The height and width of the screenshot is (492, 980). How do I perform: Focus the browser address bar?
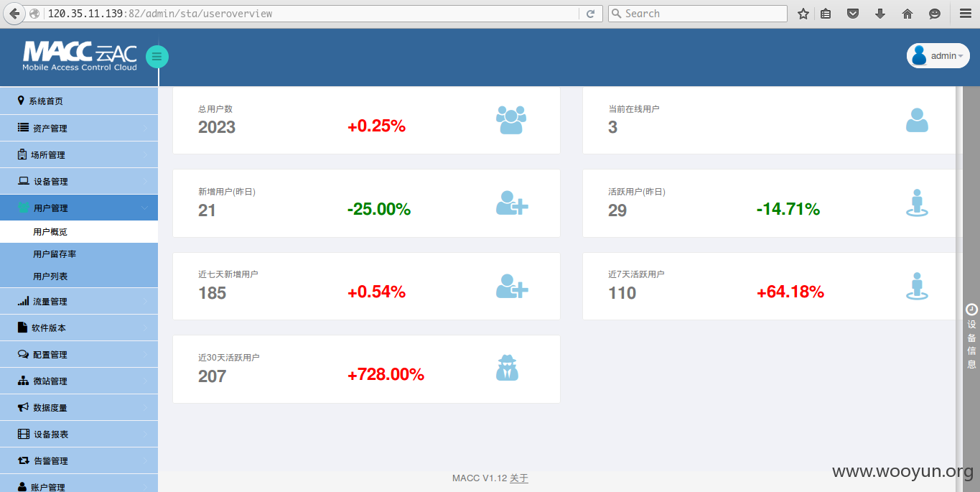point(310,14)
